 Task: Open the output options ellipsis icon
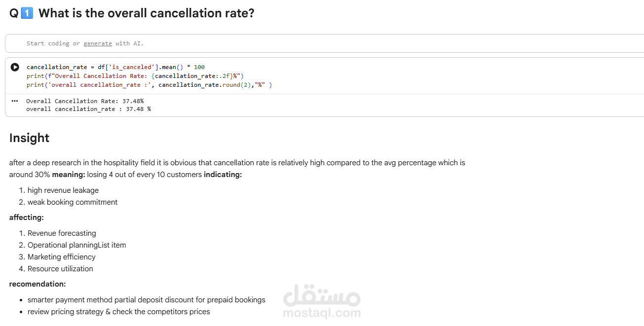click(14, 101)
